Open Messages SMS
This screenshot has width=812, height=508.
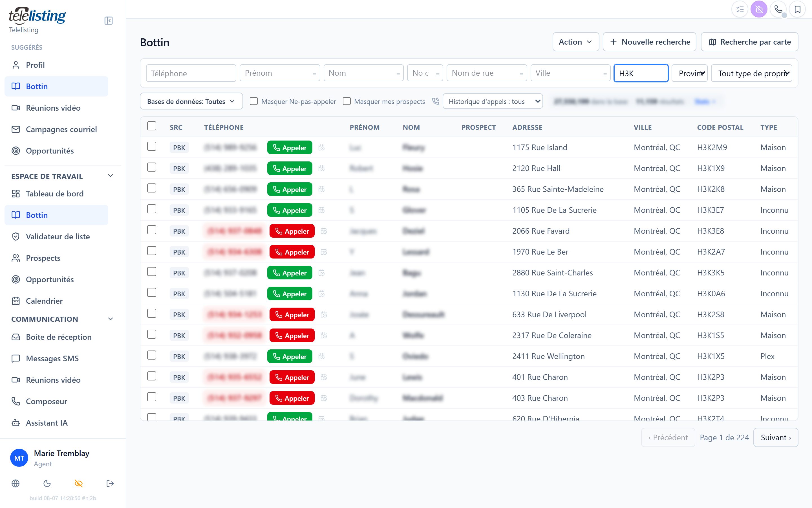click(x=56, y=358)
